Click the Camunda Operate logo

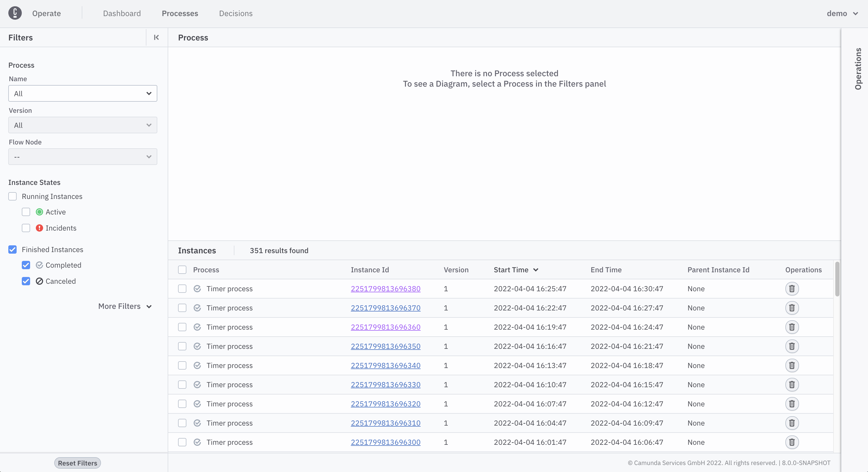(15, 13)
